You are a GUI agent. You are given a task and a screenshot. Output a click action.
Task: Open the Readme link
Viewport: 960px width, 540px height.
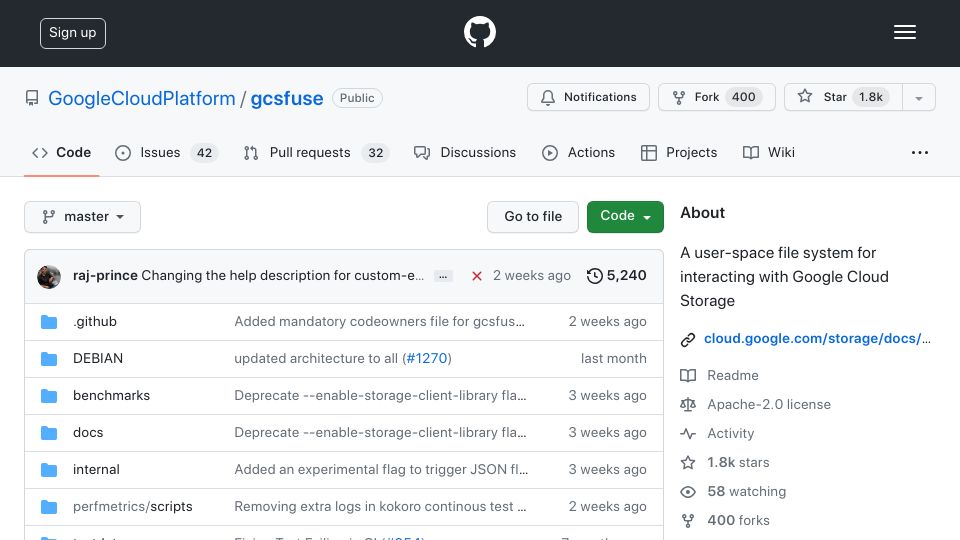tap(733, 375)
